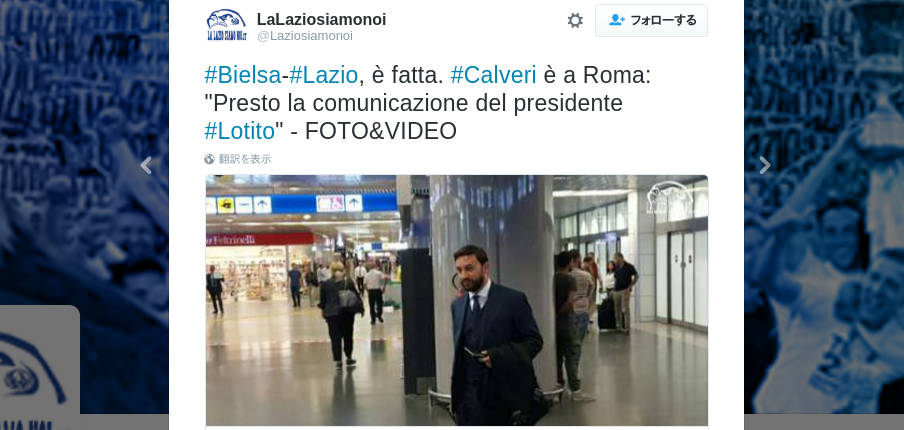904x430 pixels.
Task: Select the tweet text mentioning FOTO&VIDEO
Action: point(427,104)
